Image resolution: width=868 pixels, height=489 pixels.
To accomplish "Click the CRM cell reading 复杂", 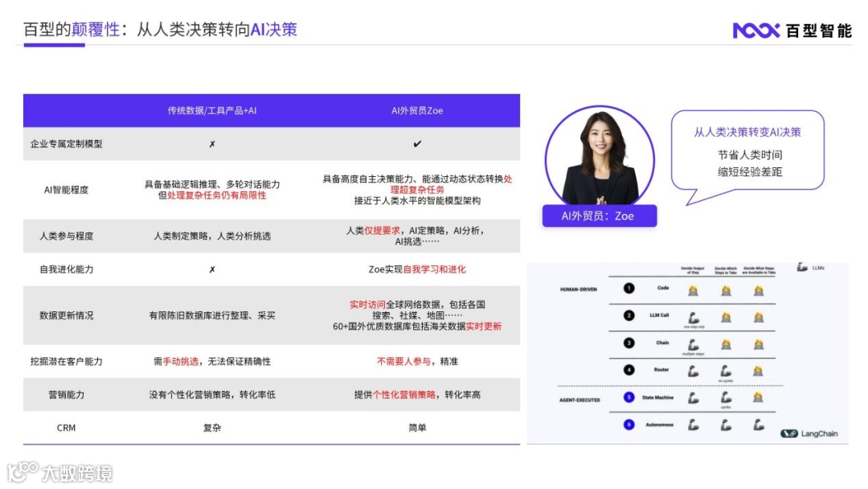I will pos(212,428).
